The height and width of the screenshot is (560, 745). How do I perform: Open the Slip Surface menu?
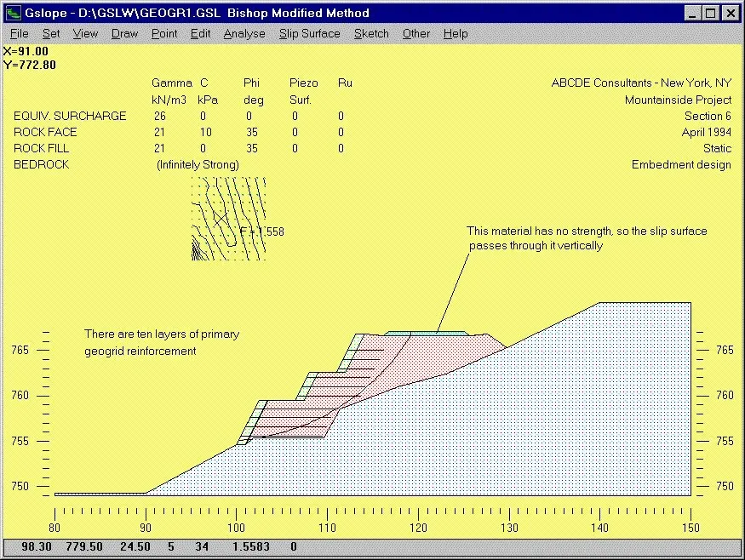(x=309, y=33)
